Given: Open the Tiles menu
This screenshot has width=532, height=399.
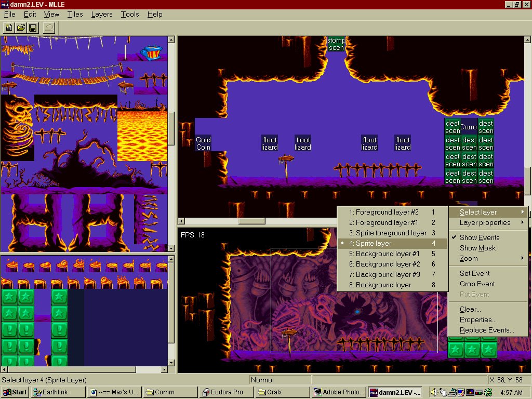Looking at the screenshot, I should point(75,14).
